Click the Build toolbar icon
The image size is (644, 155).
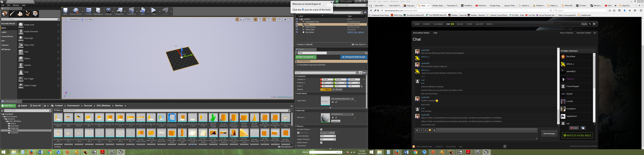point(142,11)
